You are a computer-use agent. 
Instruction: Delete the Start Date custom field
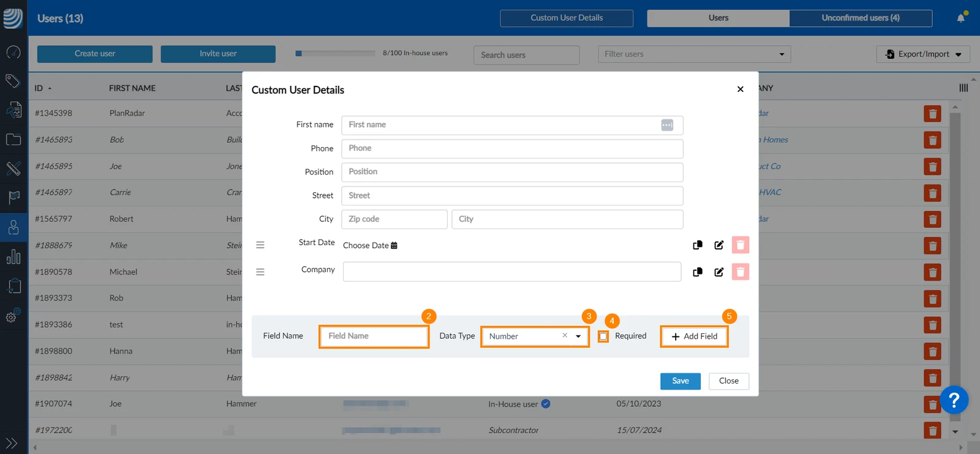pyautogui.click(x=740, y=245)
